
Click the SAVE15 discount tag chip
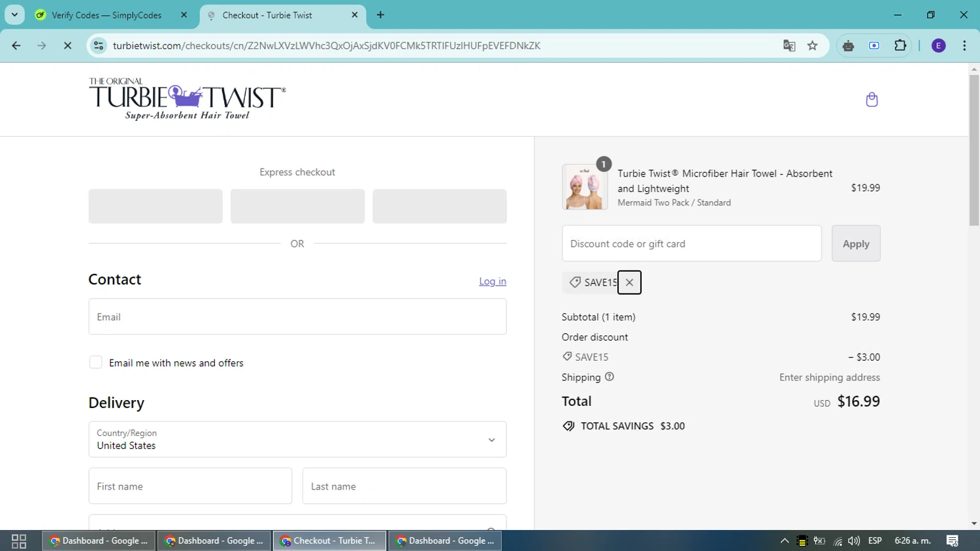coord(590,282)
